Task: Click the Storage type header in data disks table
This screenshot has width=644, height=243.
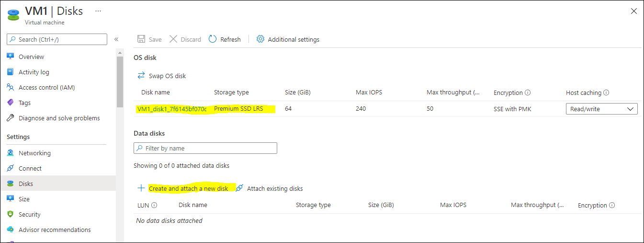Action: point(313,205)
